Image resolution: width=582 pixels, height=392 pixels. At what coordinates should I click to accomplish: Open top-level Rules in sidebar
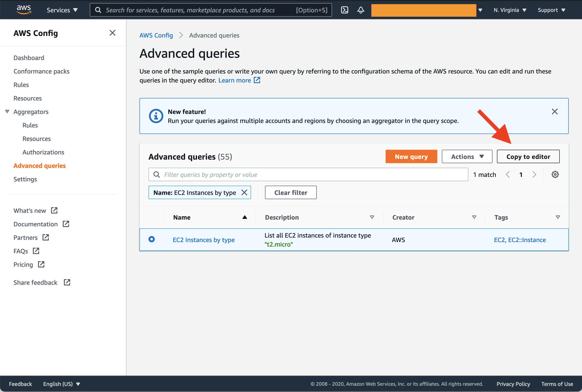pyautogui.click(x=21, y=85)
